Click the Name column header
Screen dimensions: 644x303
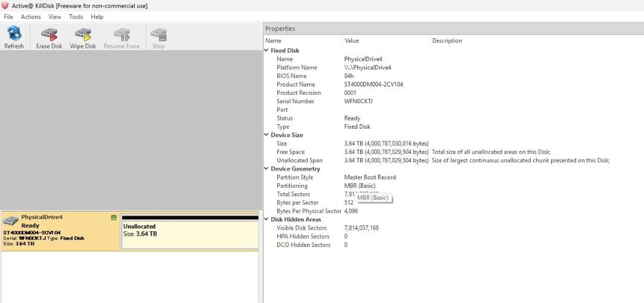[x=303, y=41]
